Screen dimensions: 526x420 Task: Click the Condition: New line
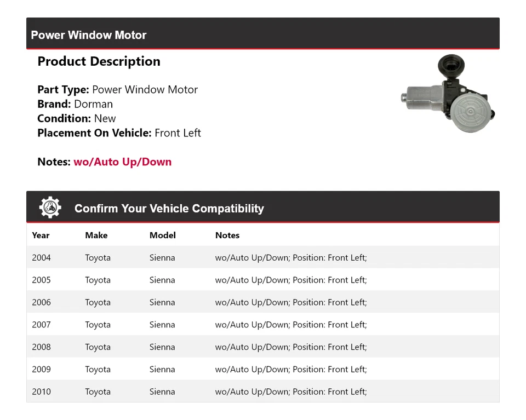(x=77, y=118)
